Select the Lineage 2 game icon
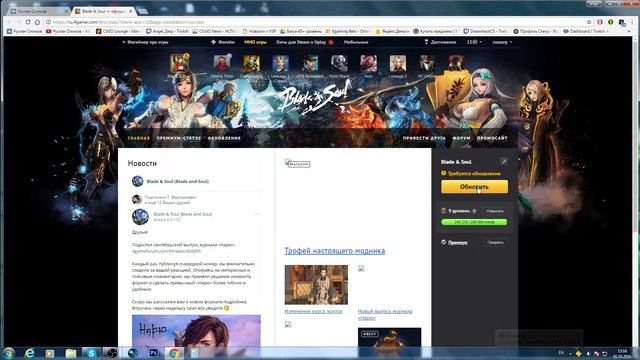640x360 pixels. (398, 64)
